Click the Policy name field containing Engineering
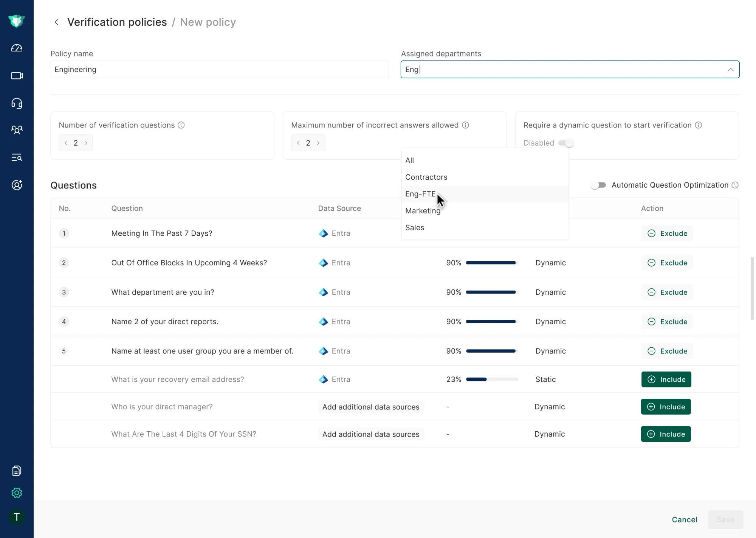Image resolution: width=756 pixels, height=538 pixels. click(x=219, y=70)
